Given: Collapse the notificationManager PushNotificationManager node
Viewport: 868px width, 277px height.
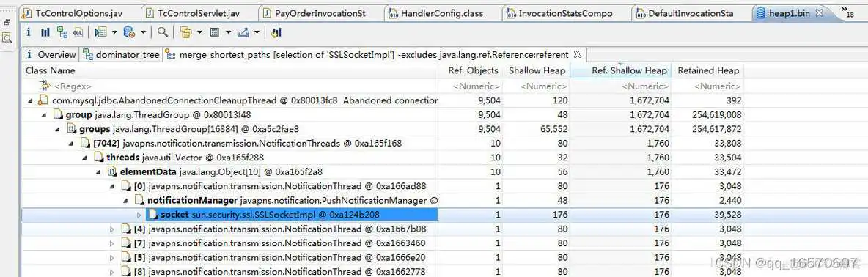Looking at the screenshot, I should 125,200.
